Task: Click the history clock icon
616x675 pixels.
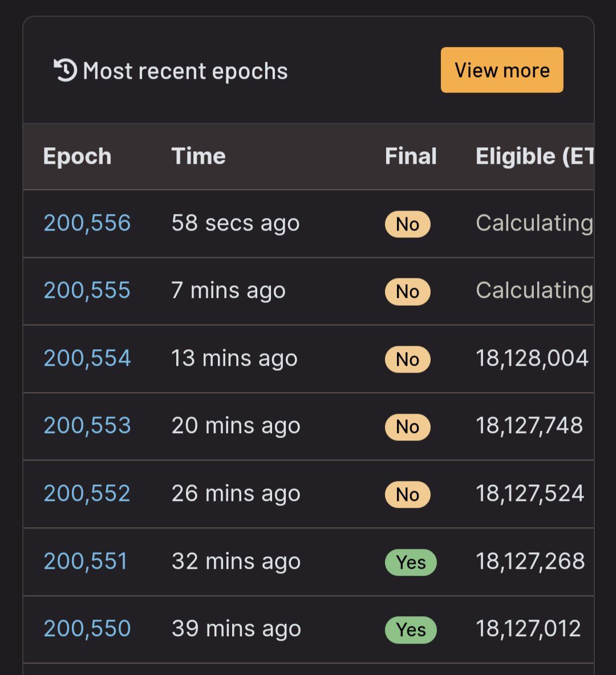Action: point(65,70)
